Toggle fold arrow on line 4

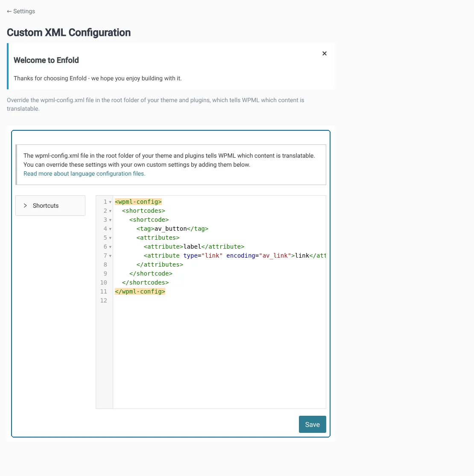coord(110,229)
